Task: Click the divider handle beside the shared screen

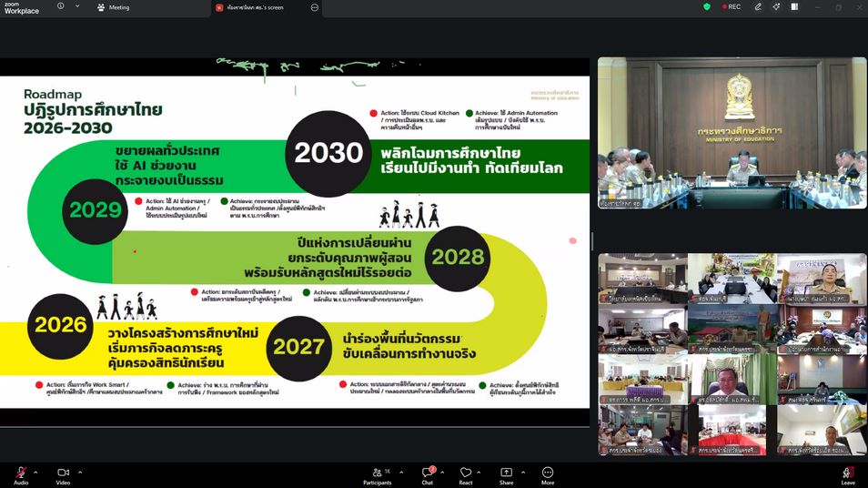Action: tap(593, 241)
